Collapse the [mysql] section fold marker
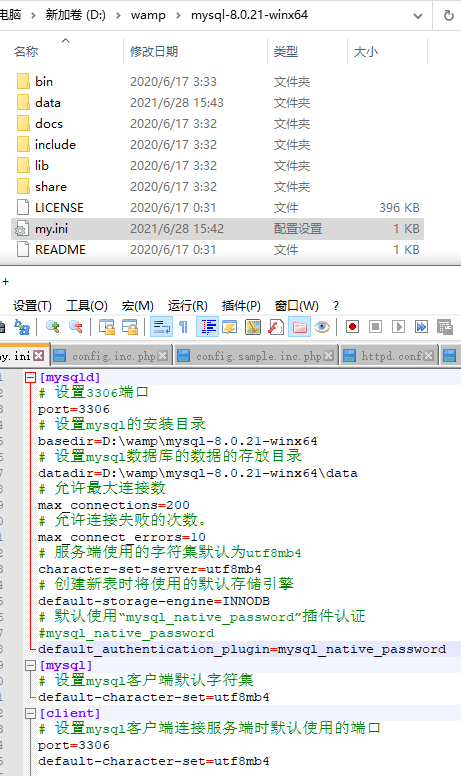This screenshot has height=776, width=461. click(31, 666)
